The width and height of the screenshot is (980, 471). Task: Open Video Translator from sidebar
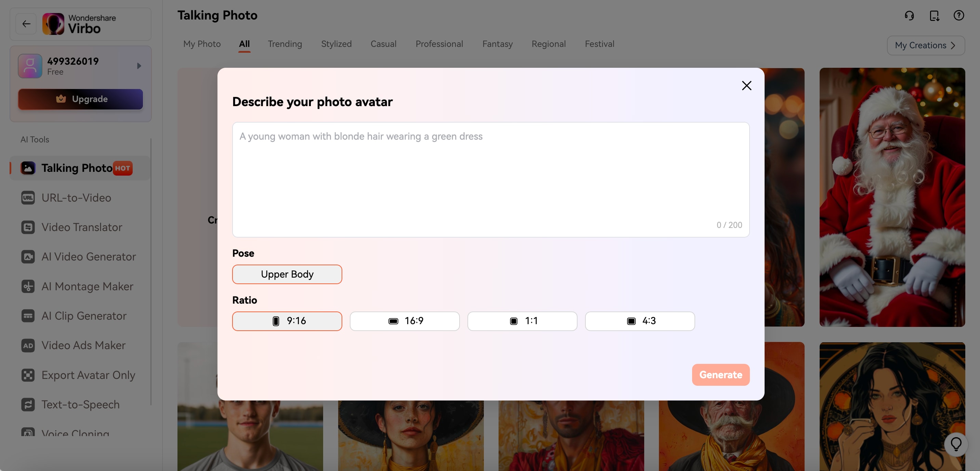pos(81,227)
